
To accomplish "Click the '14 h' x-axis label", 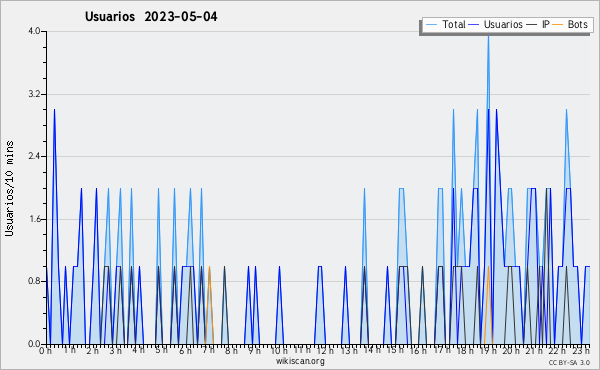I will 372,350.
